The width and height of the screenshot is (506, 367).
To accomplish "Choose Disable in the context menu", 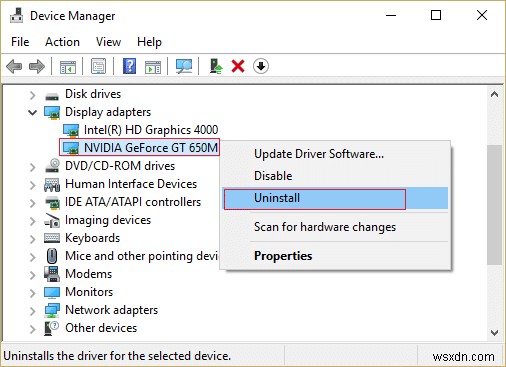I will [x=336, y=176].
